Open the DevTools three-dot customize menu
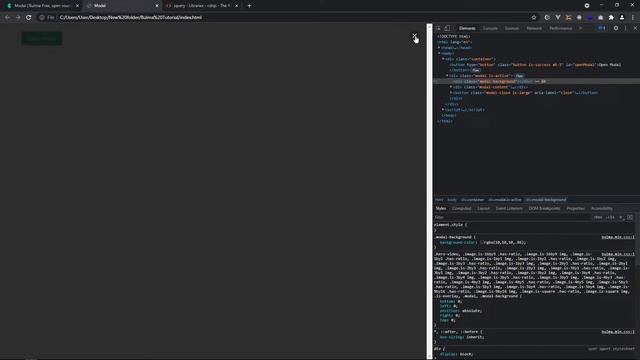 [x=625, y=28]
